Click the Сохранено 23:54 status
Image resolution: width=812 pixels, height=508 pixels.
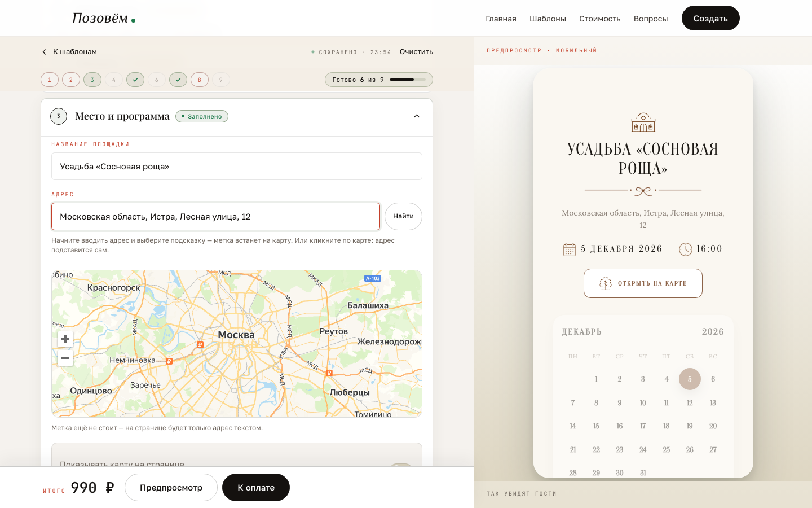tap(351, 52)
